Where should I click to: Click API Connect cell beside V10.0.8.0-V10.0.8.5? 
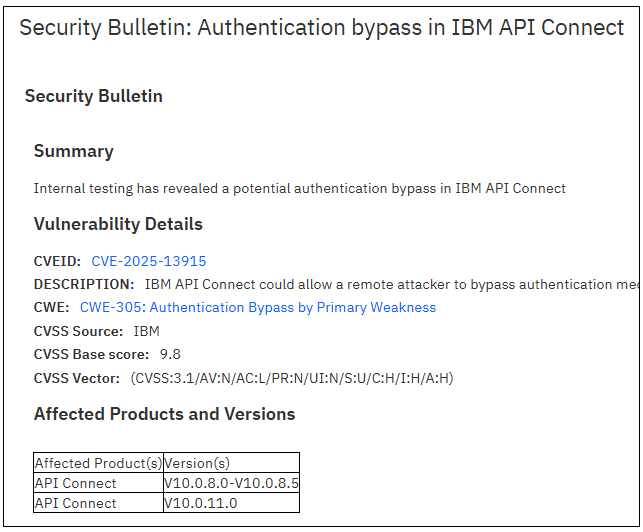pyautogui.click(x=76, y=483)
